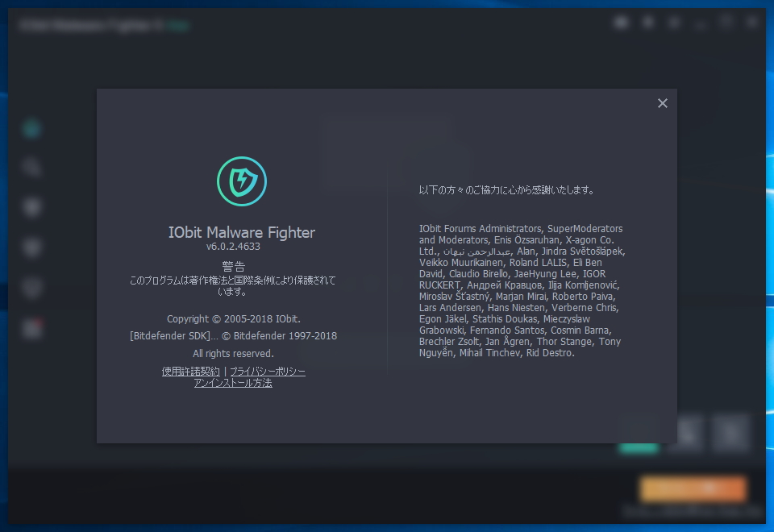Image resolution: width=774 pixels, height=532 pixels.
Task: Close the About dialog with the X
Action: click(663, 103)
